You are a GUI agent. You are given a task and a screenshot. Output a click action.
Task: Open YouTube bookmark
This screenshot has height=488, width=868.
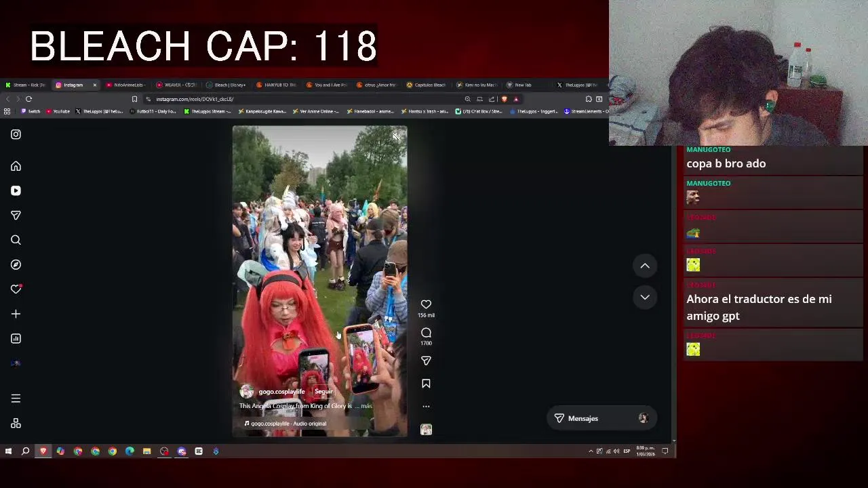click(58, 111)
